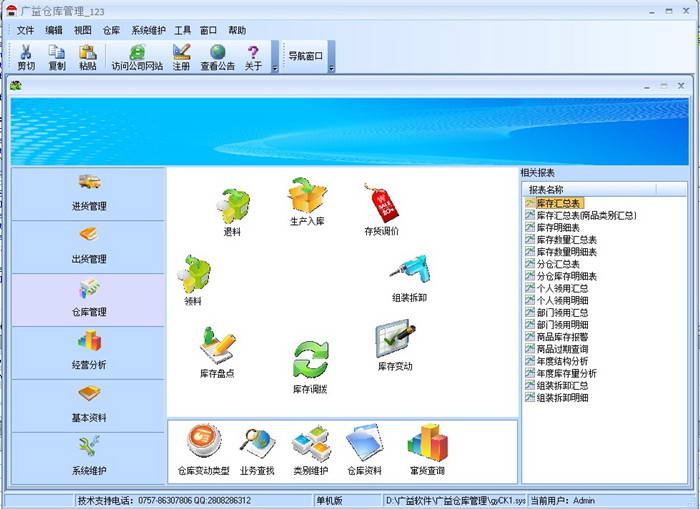Viewport: 700px width, 509px height.
Task: Open the 组装拆卸 drill icon
Action: point(409,271)
